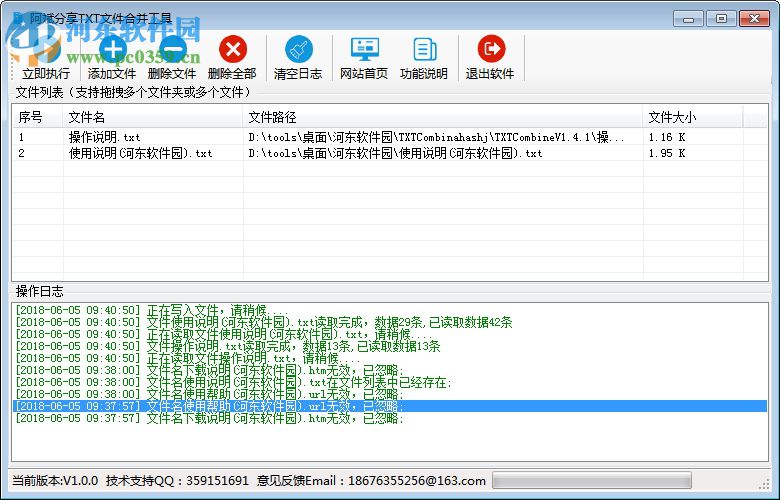Screen dimensions: 780x500
Task: Select log entry 正在读取文件操作说明.txt
Action: click(390, 358)
